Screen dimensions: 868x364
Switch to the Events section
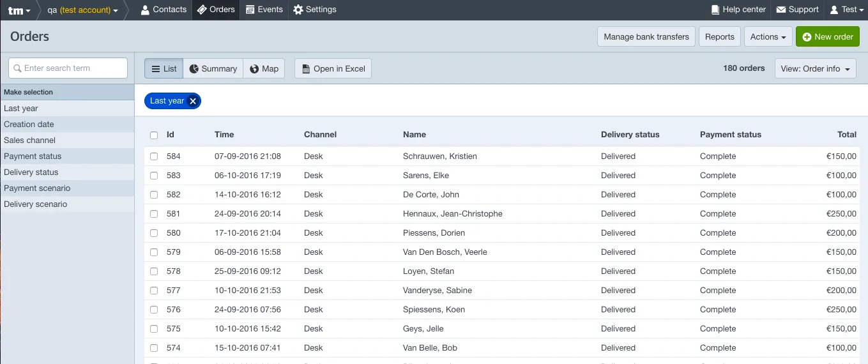pyautogui.click(x=264, y=10)
